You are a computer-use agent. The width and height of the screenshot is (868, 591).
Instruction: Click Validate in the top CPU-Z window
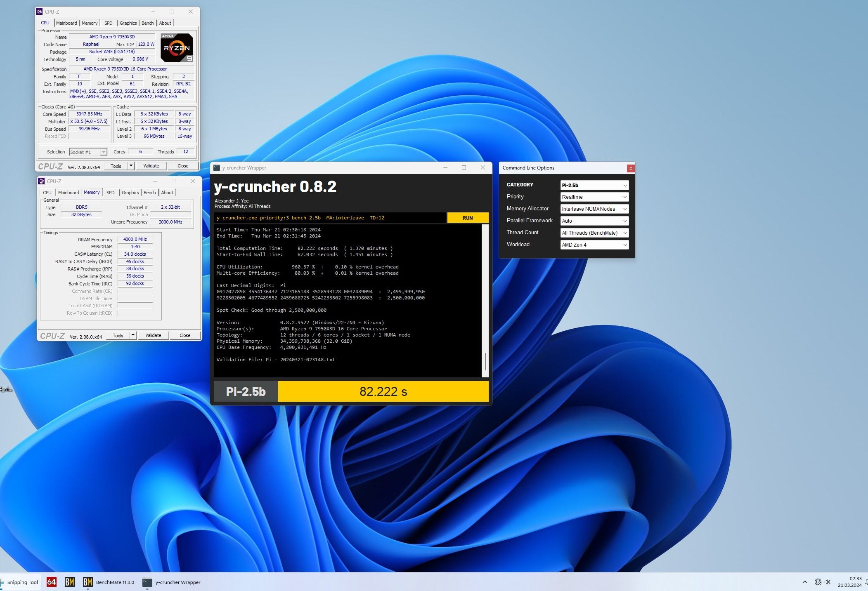click(x=151, y=166)
